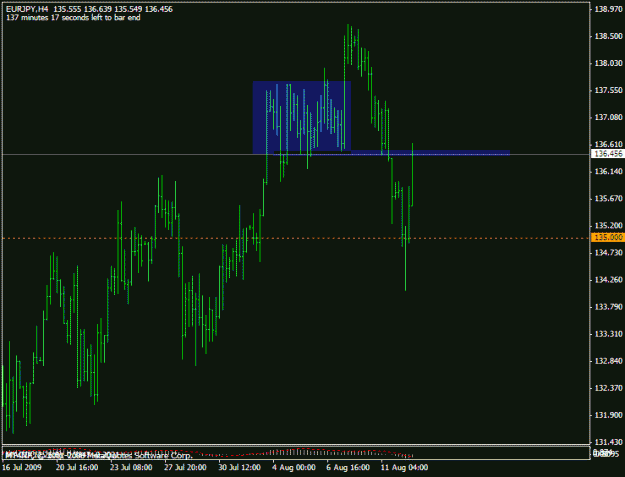Click the 134.730 price scale label

tap(608, 253)
